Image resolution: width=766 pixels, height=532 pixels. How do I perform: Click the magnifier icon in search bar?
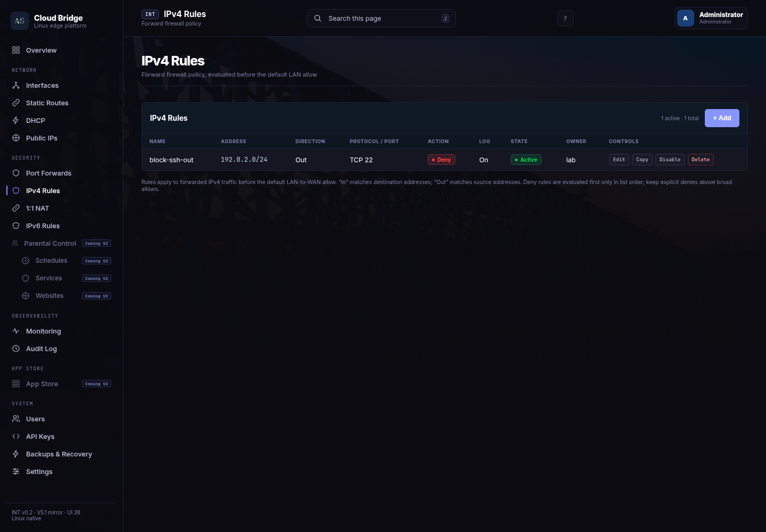(318, 18)
